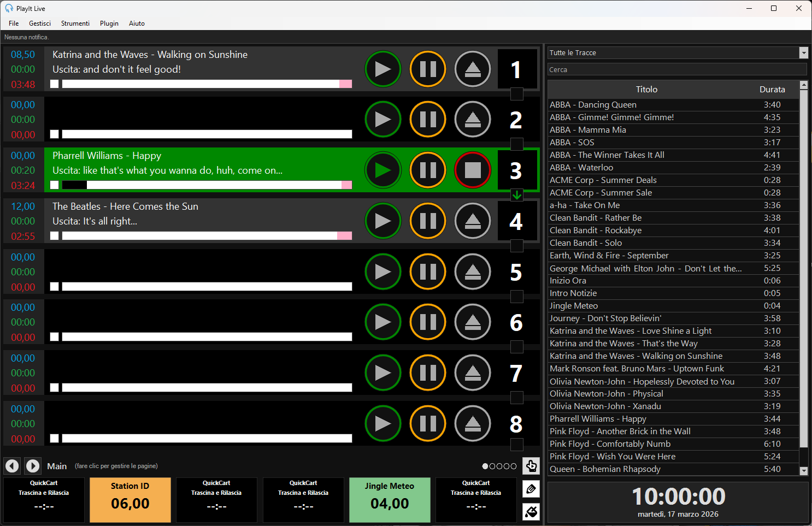Open the File menu

14,23
